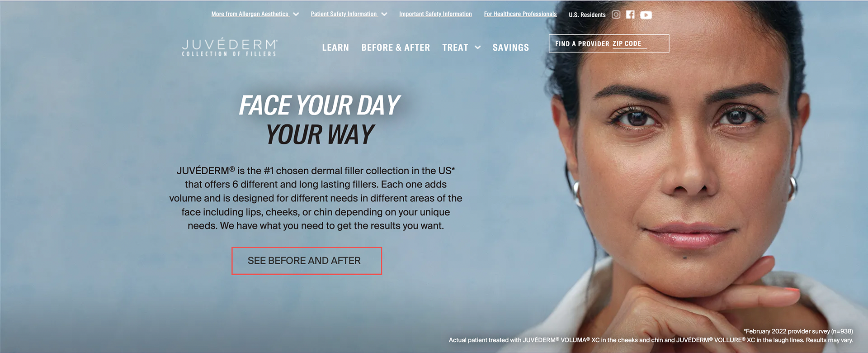Open the LEARN nav item

pos(335,48)
